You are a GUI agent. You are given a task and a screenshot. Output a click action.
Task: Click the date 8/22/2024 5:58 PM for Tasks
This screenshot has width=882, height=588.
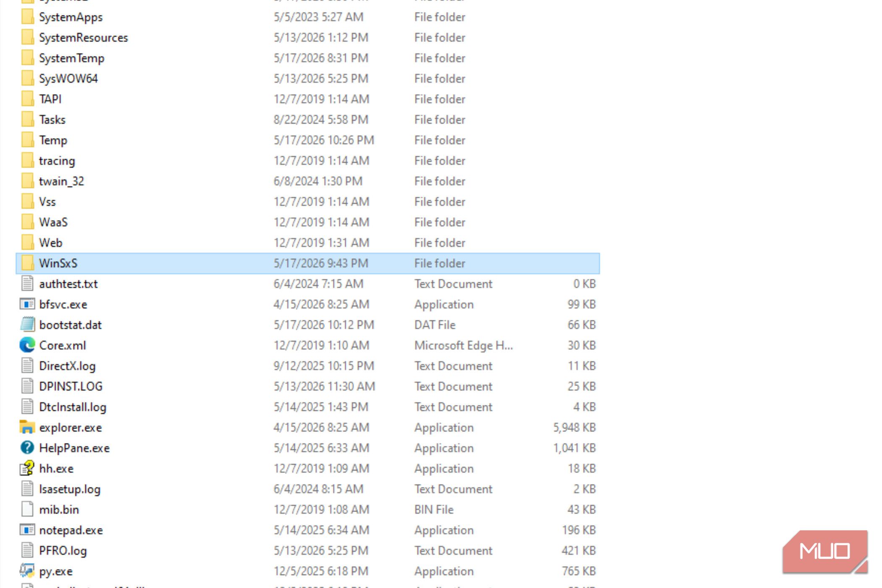coord(321,120)
